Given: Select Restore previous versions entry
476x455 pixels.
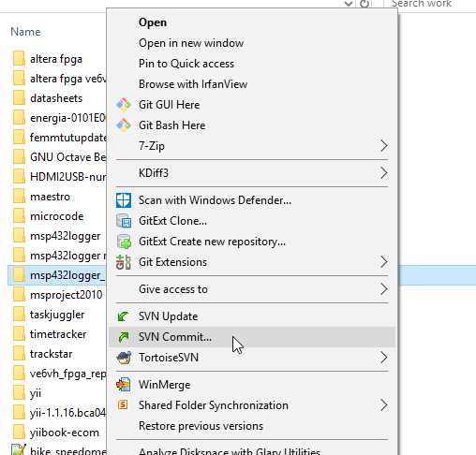Looking at the screenshot, I should click(x=201, y=426).
